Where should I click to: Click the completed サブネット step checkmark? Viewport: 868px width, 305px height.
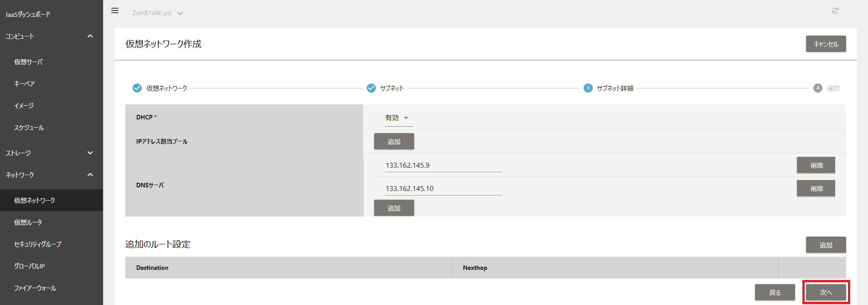tap(371, 88)
